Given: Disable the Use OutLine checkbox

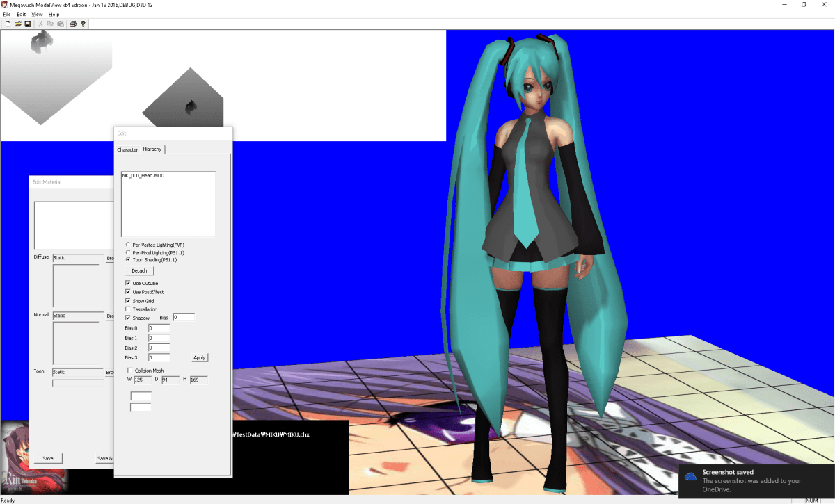Looking at the screenshot, I should point(127,283).
